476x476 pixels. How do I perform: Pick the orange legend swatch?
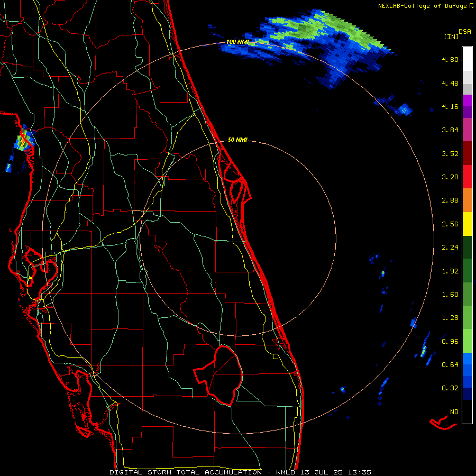467,200
